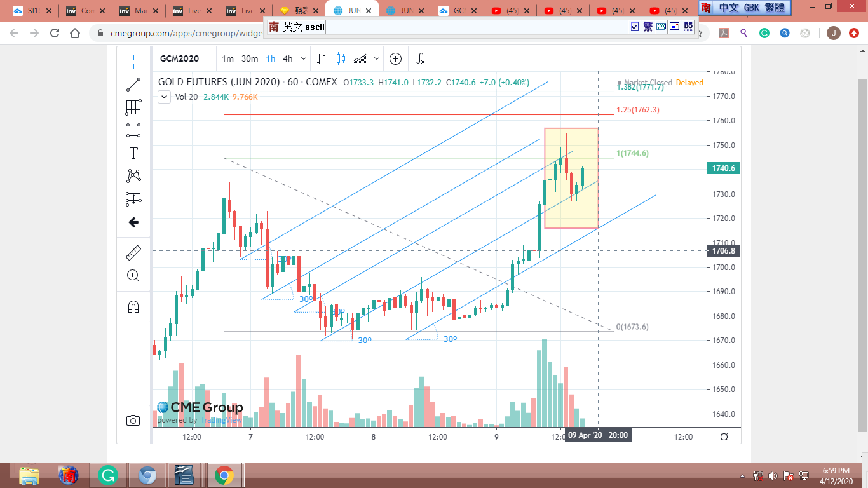868x488 pixels.
Task: Select the text annotation tool
Action: tap(133, 153)
